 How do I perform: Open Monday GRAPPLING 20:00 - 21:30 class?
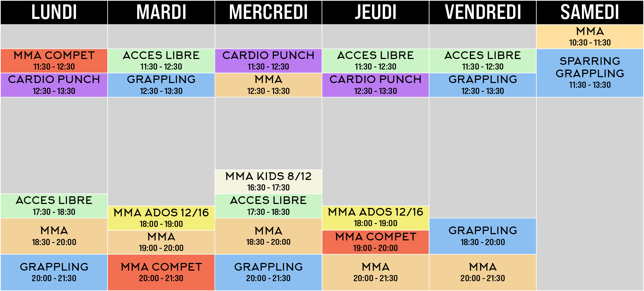click(x=54, y=272)
